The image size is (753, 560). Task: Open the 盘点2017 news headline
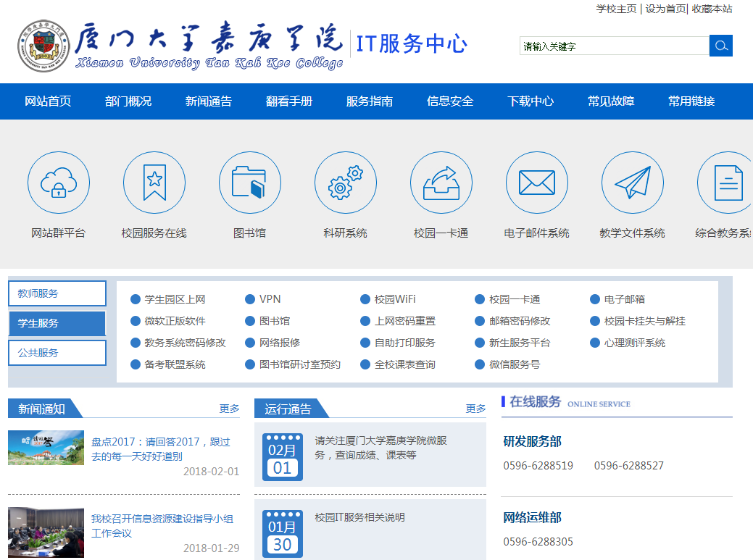[x=161, y=448]
